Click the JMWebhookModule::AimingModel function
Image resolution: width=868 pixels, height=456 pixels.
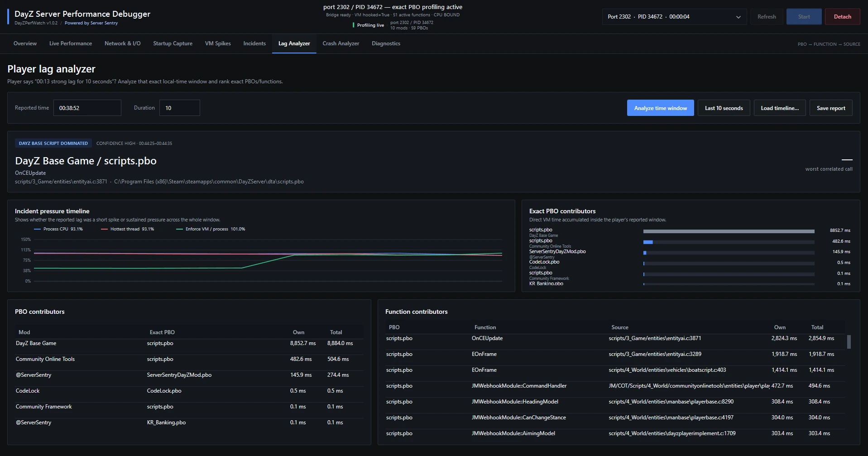pyautogui.click(x=513, y=433)
